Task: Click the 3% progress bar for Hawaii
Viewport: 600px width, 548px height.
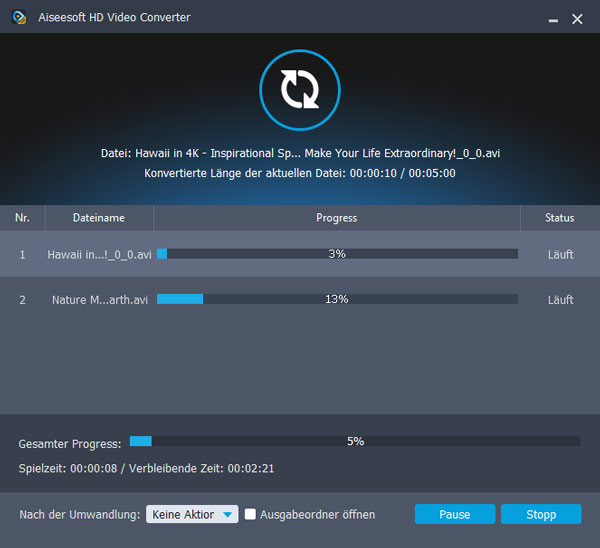Action: pos(337,254)
